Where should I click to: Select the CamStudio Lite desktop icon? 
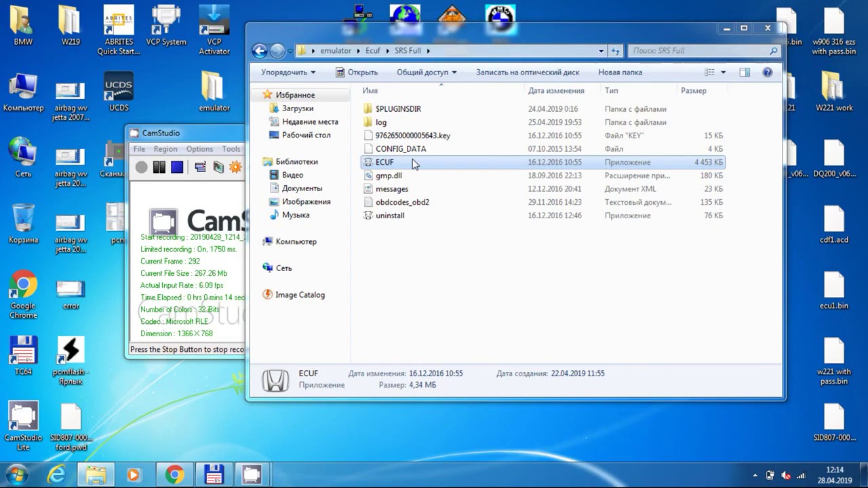pyautogui.click(x=23, y=427)
